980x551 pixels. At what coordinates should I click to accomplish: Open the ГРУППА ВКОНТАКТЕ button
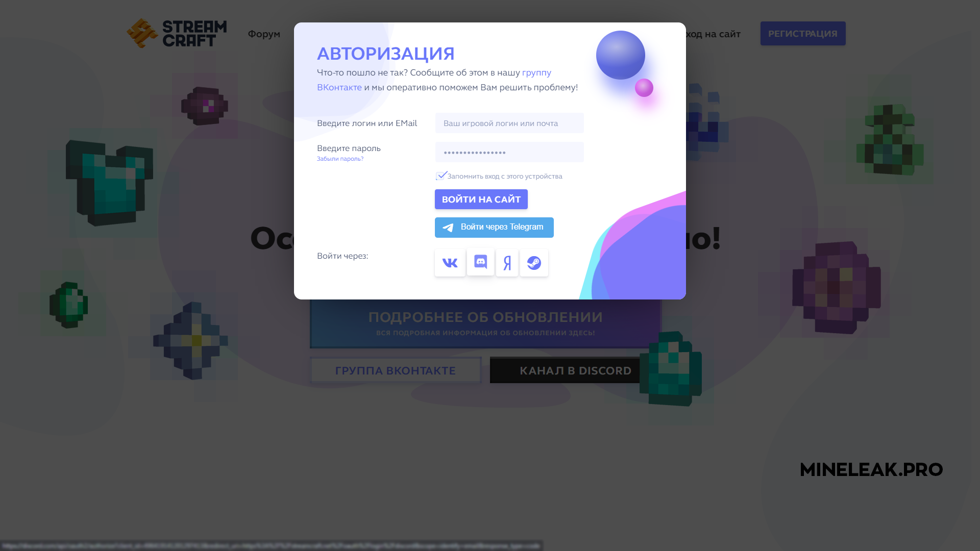pyautogui.click(x=395, y=370)
